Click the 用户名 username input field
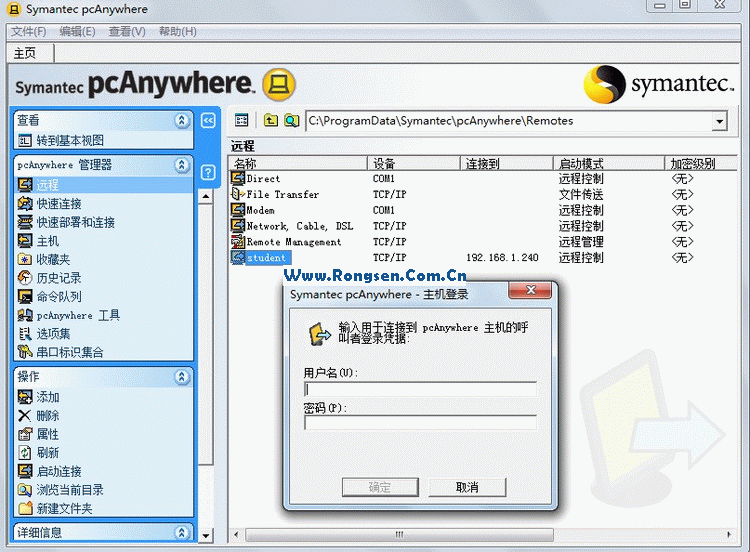The image size is (750, 552). point(420,389)
